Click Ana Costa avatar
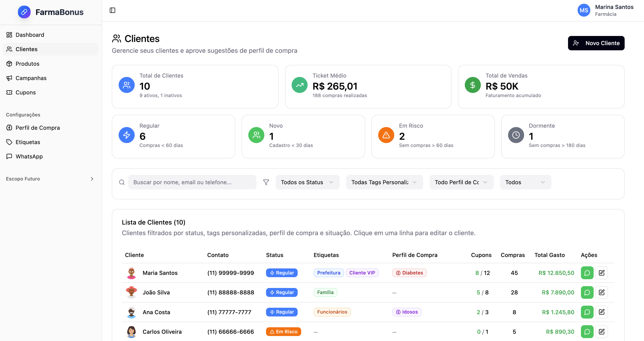 click(x=131, y=312)
